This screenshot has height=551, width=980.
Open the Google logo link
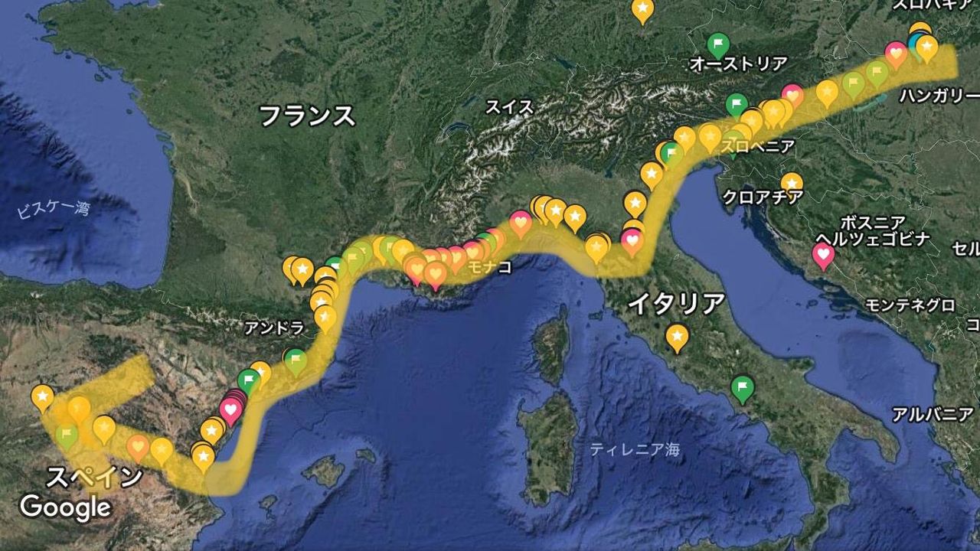pos(66,507)
